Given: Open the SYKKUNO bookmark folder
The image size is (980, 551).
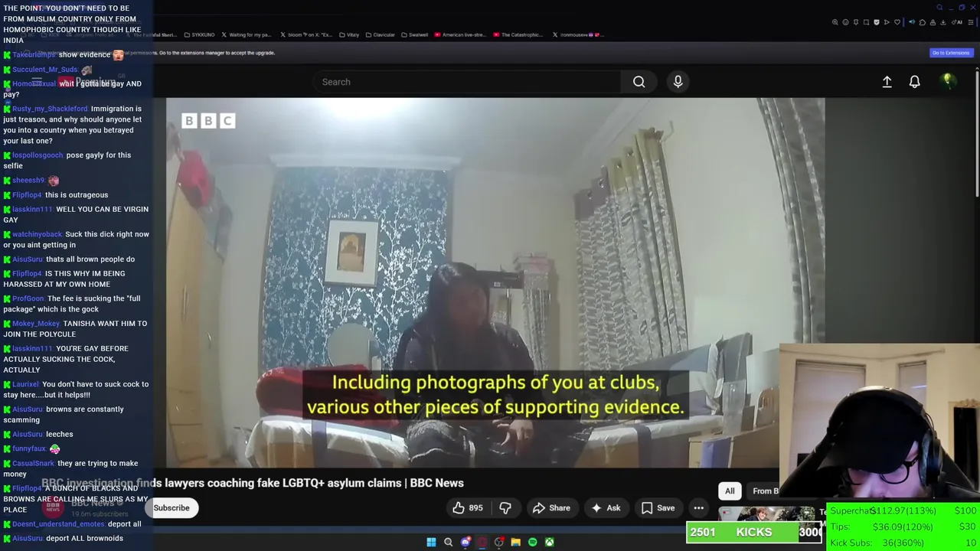Looking at the screenshot, I should [200, 34].
